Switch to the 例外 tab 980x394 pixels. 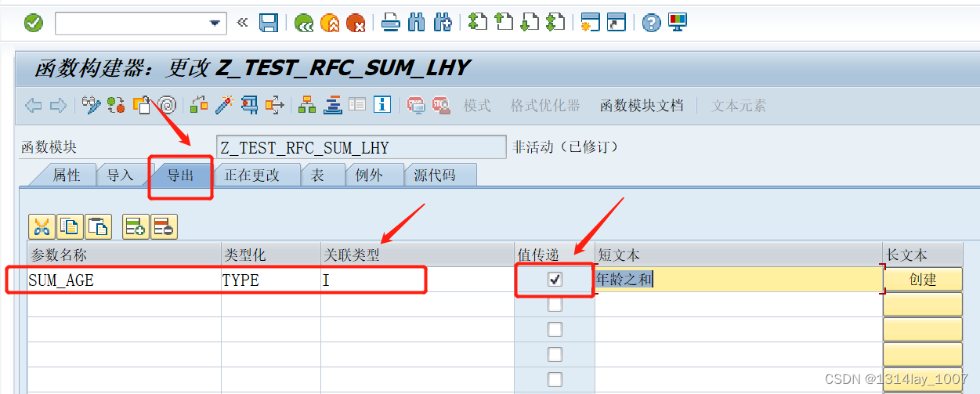click(369, 175)
